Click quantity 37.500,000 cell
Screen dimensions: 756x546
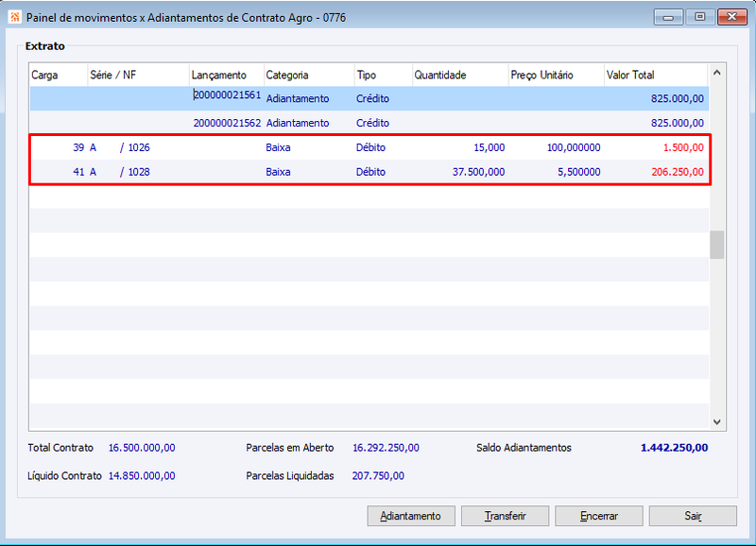point(478,172)
